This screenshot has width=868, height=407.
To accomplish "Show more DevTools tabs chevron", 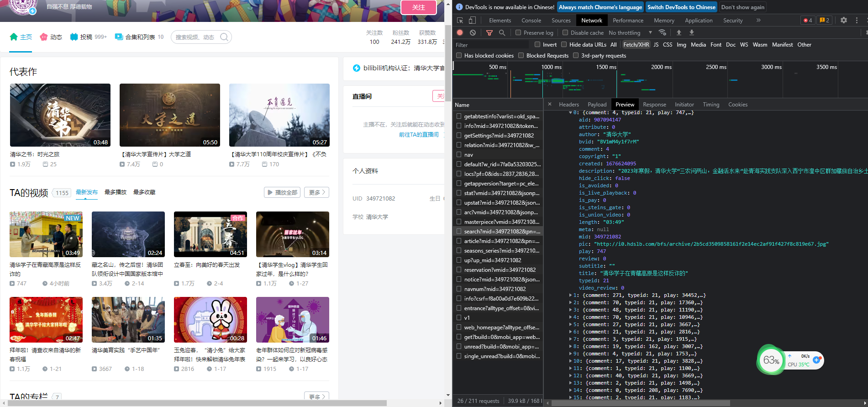I will tap(758, 20).
